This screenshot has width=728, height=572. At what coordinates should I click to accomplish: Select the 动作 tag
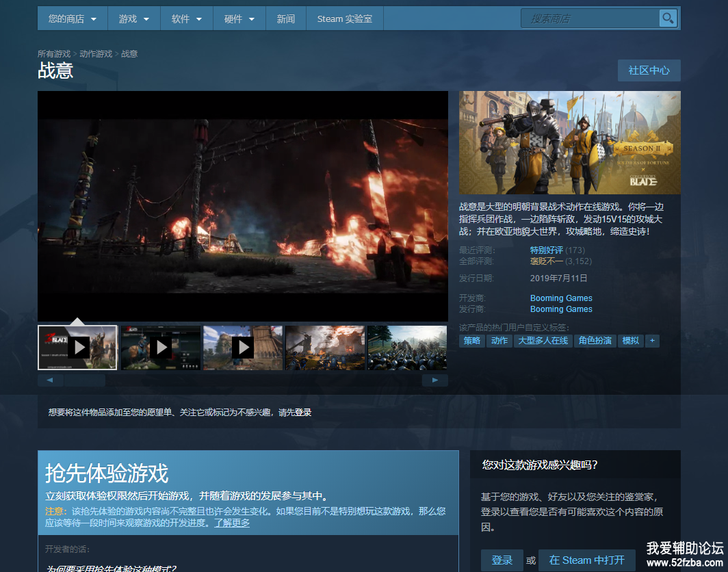click(499, 341)
